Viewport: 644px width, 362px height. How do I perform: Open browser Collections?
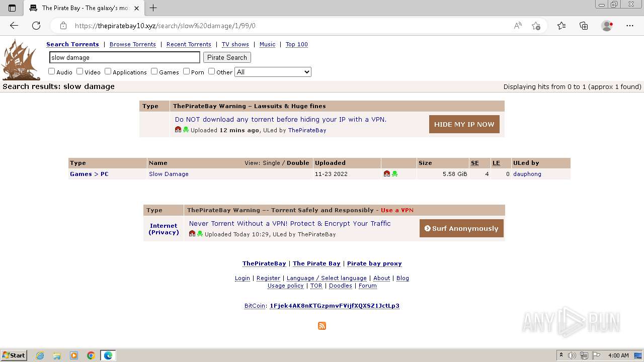coord(584,26)
